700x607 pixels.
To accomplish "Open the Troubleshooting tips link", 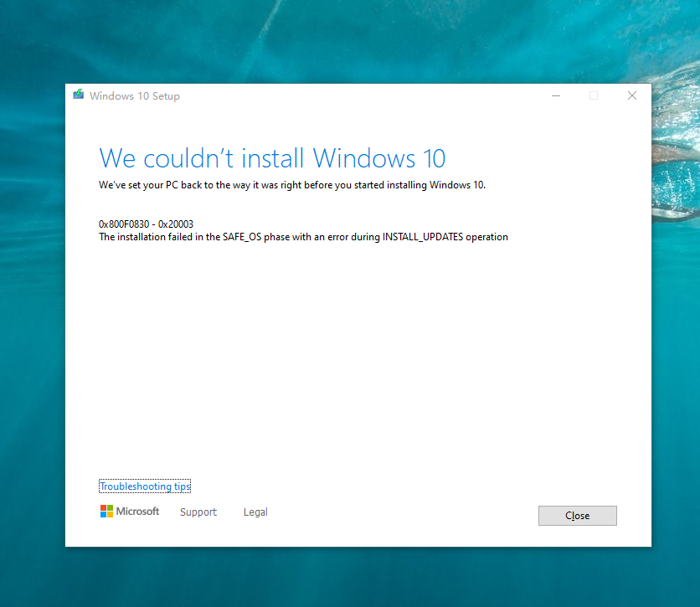I will pos(145,486).
